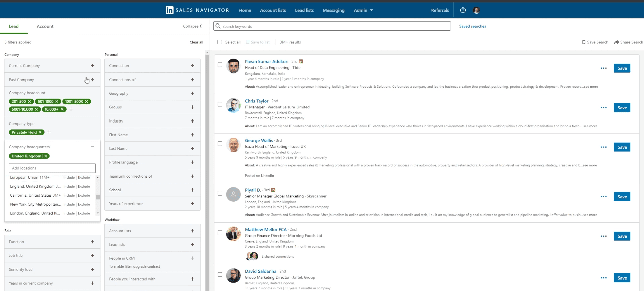Tick the Select all checkbox
The width and height of the screenshot is (644, 291).
pyautogui.click(x=220, y=42)
